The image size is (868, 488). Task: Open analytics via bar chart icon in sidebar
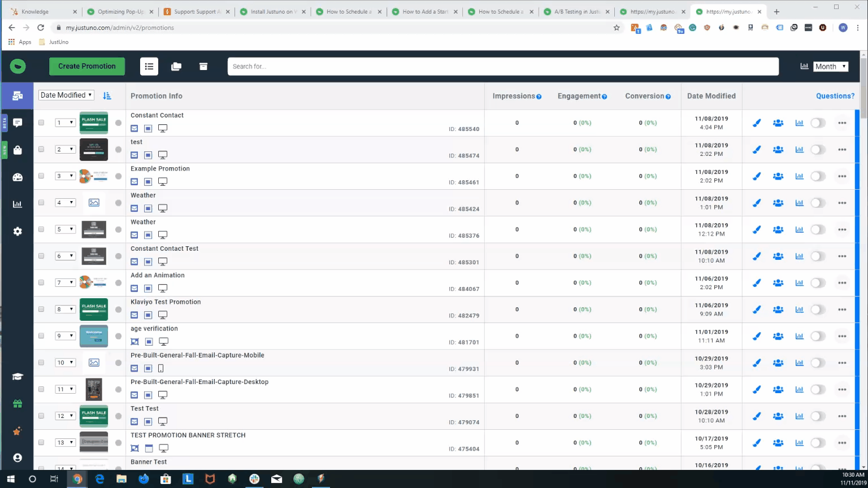coord(17,204)
